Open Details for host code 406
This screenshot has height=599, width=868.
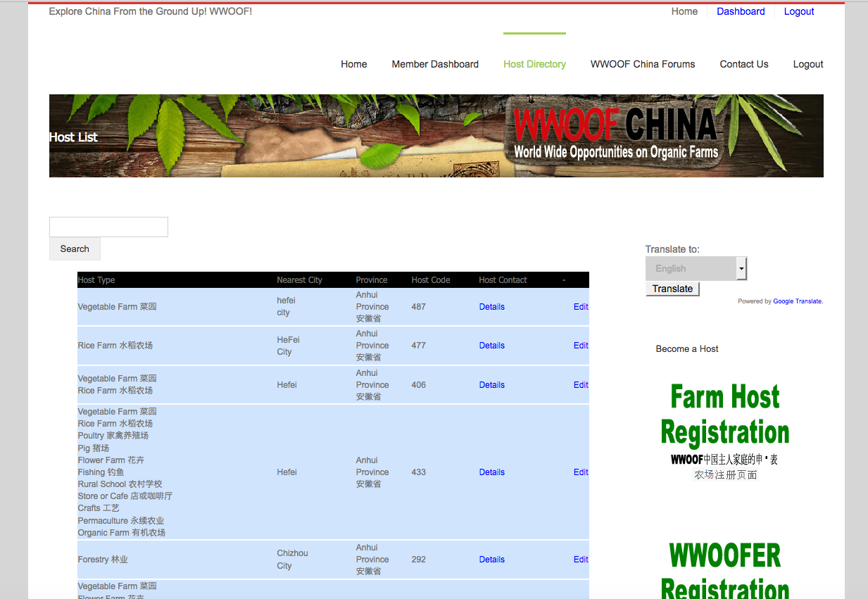pos(492,385)
